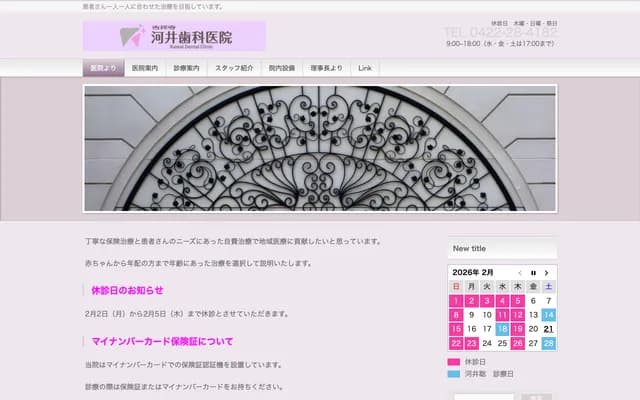Click the New title sidebar heading
Image resolution: width=640 pixels, height=400 pixels.
pos(469,249)
